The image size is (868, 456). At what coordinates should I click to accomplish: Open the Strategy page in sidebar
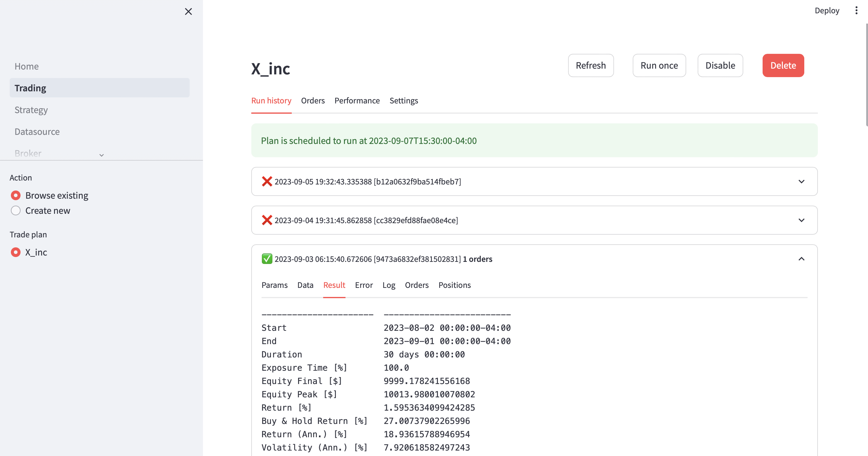[31, 110]
